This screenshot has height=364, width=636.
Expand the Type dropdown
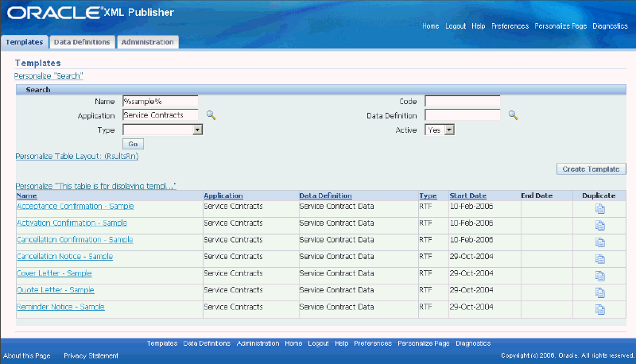click(x=197, y=130)
